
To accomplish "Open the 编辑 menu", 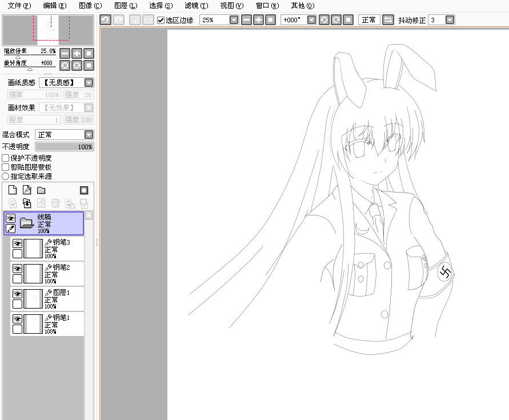I will pyautogui.click(x=55, y=6).
